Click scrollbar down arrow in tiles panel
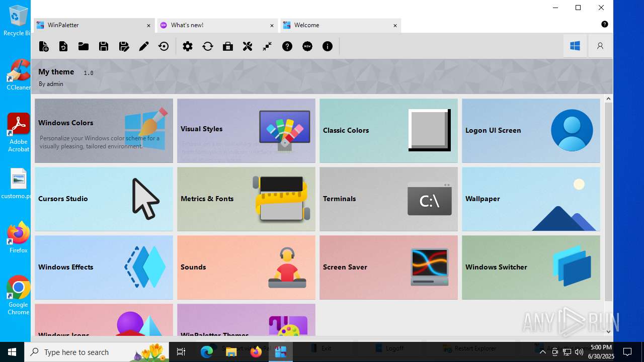This screenshot has height=362, width=644. click(608, 331)
